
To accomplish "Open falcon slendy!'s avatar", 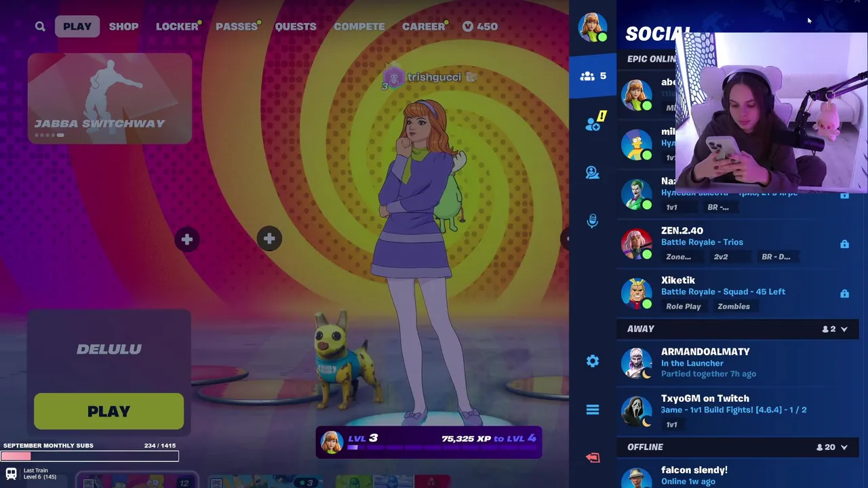I will click(636, 476).
